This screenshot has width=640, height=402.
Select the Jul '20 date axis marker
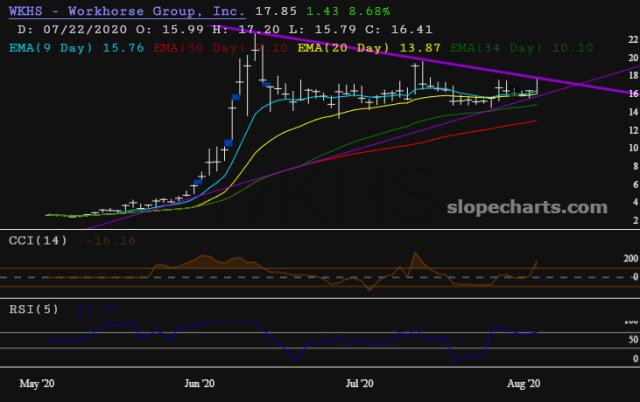coord(359,383)
